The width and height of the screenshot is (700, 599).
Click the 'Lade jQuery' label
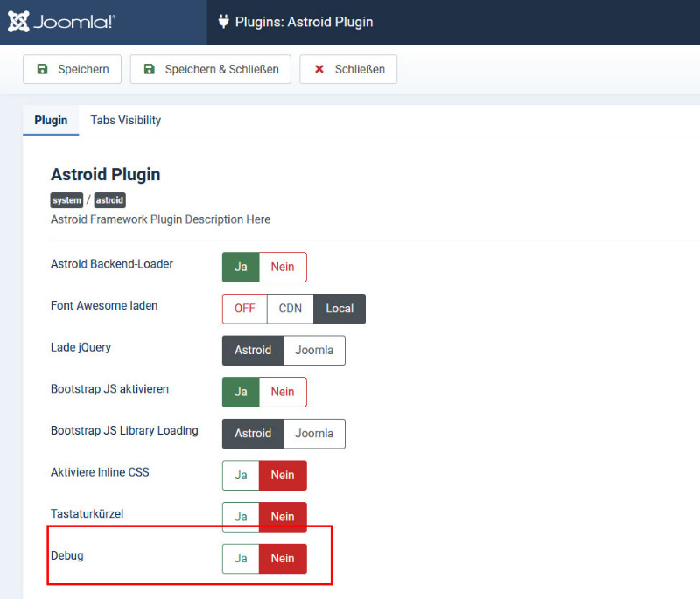(x=80, y=347)
